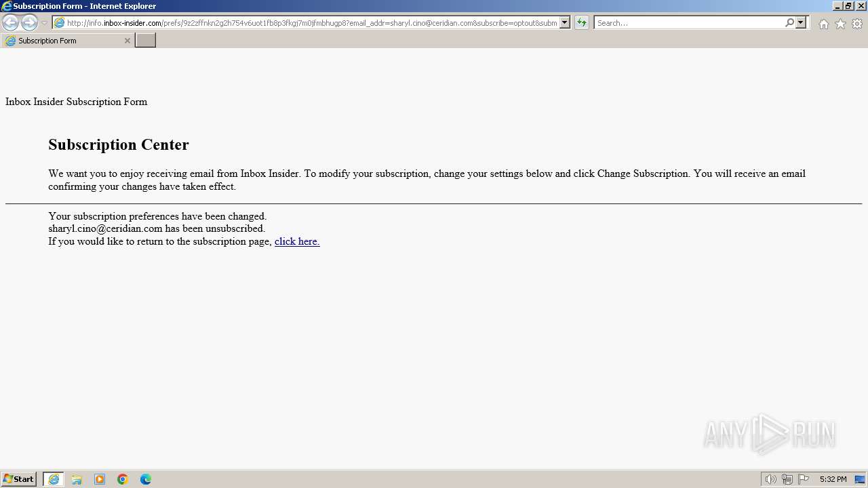Click the Internet Explorer taskbar icon
868x488 pixels.
54,479
